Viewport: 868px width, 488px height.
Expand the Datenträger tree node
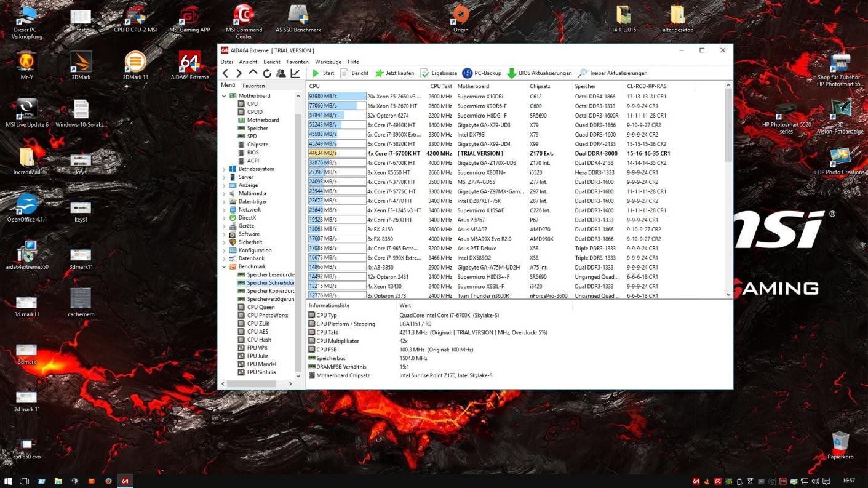click(224, 201)
